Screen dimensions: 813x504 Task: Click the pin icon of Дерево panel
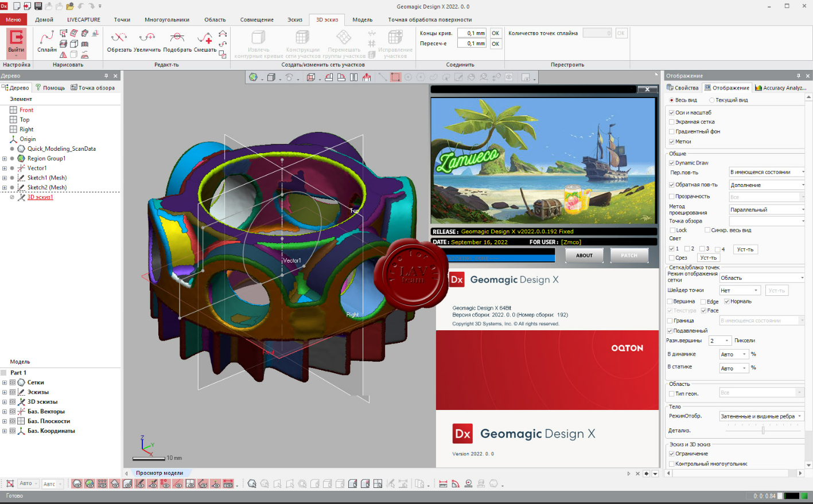[x=106, y=76]
